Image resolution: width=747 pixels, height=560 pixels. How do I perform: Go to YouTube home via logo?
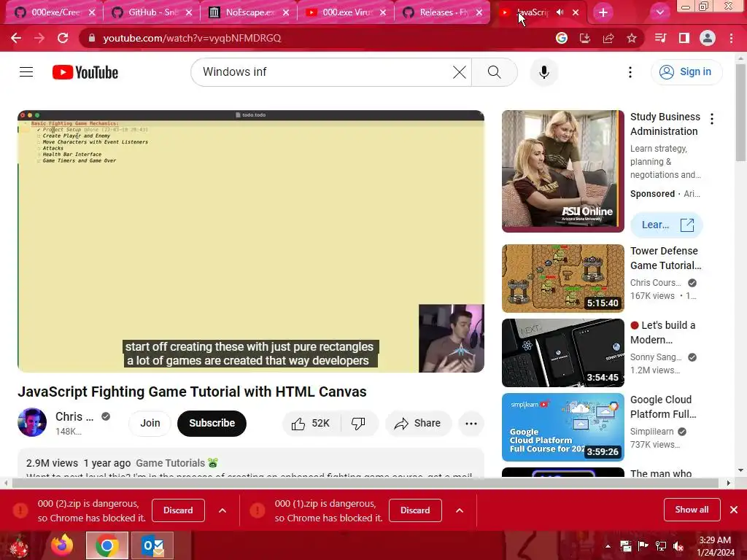coord(85,72)
